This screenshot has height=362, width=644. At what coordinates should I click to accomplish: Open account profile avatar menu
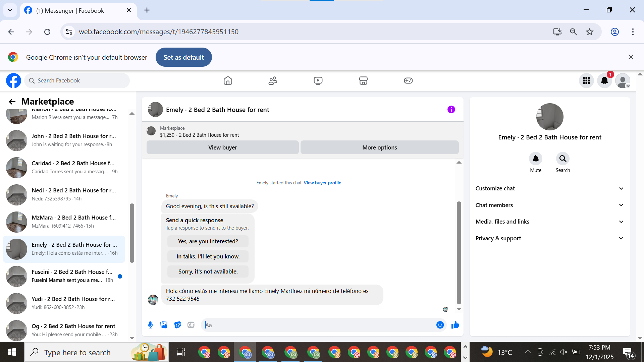point(623,80)
